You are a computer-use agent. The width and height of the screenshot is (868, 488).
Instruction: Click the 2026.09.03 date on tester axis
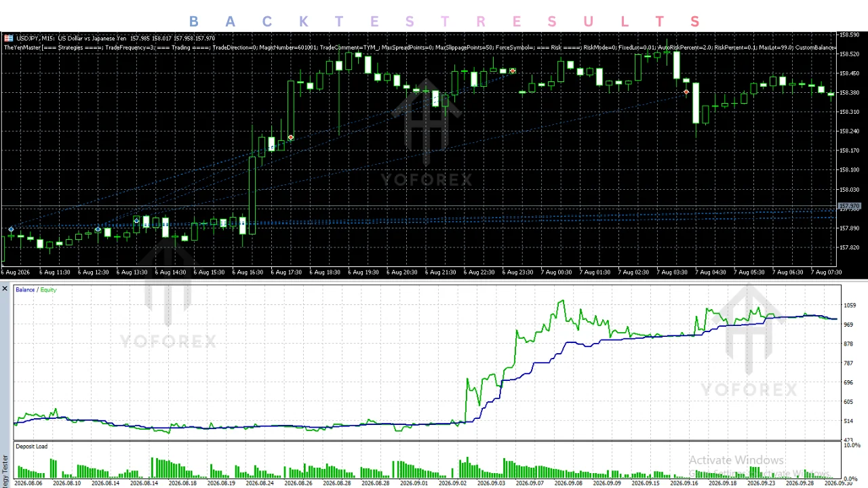pos(492,483)
